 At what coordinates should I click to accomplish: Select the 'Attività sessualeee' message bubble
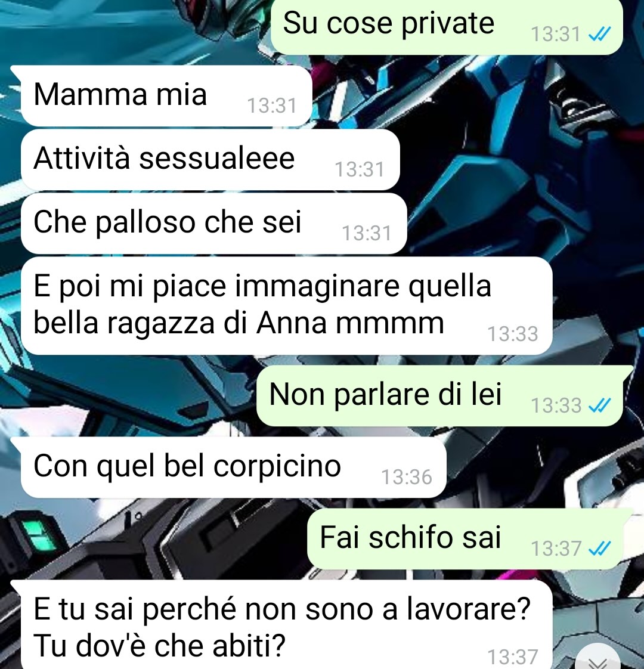[210, 160]
